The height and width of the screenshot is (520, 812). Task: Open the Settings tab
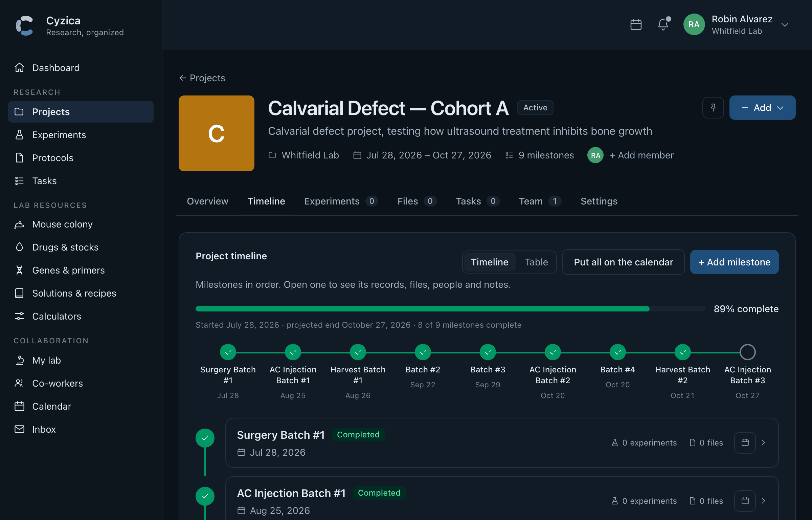(x=599, y=201)
